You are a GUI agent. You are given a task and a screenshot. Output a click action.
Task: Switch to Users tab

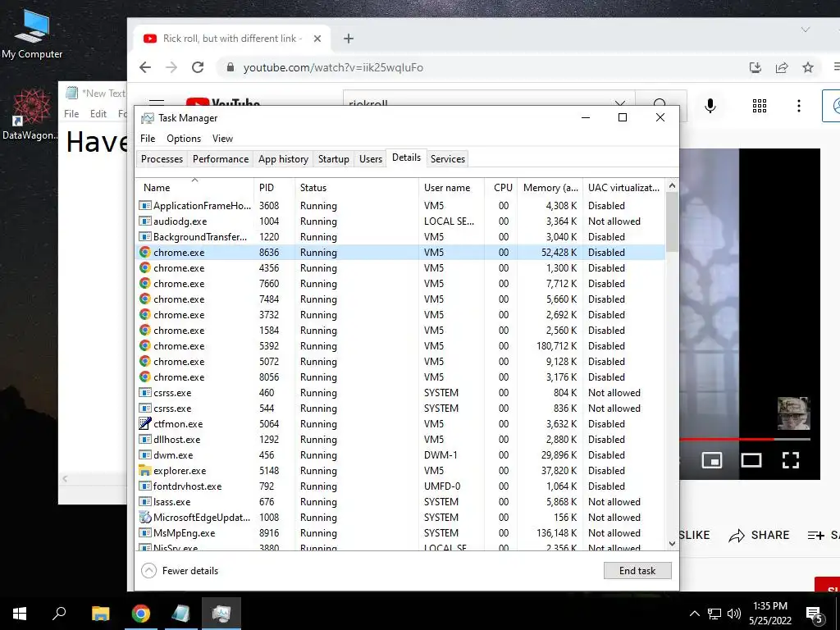click(x=371, y=159)
